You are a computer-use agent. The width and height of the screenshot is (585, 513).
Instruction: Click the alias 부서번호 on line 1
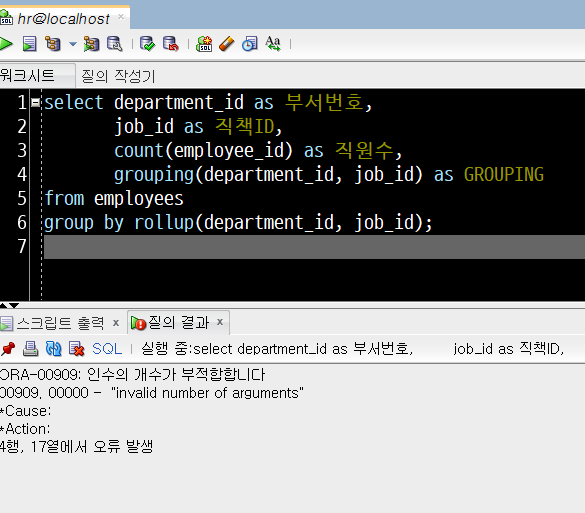coord(324,102)
